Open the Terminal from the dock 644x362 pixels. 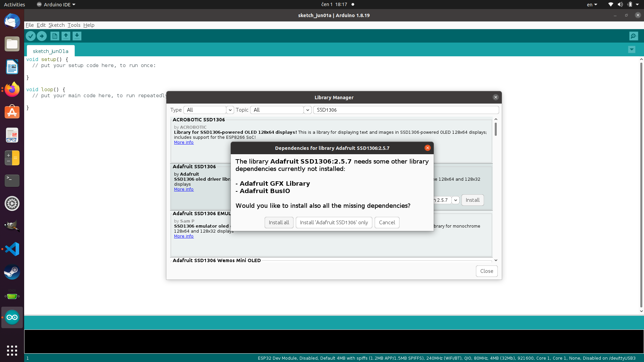(x=12, y=181)
